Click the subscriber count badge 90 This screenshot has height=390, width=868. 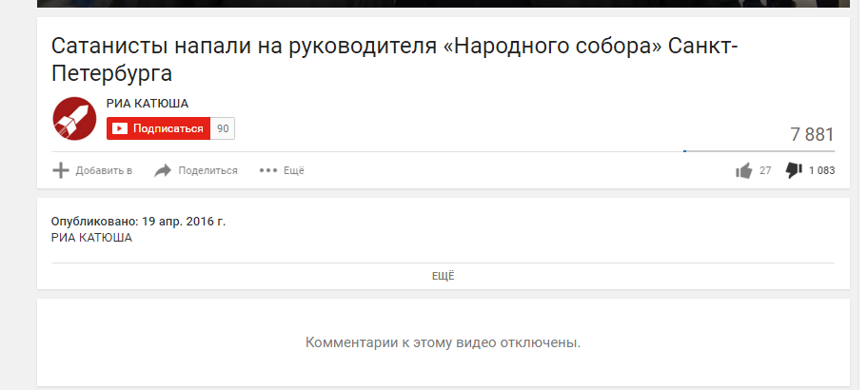(x=223, y=128)
